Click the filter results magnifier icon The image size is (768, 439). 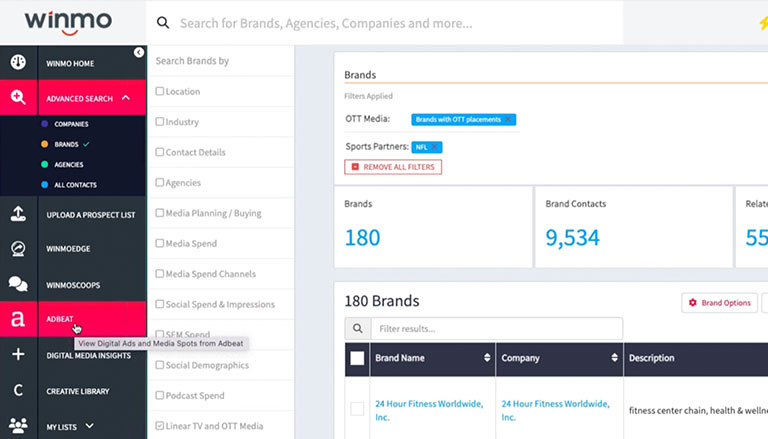[358, 328]
